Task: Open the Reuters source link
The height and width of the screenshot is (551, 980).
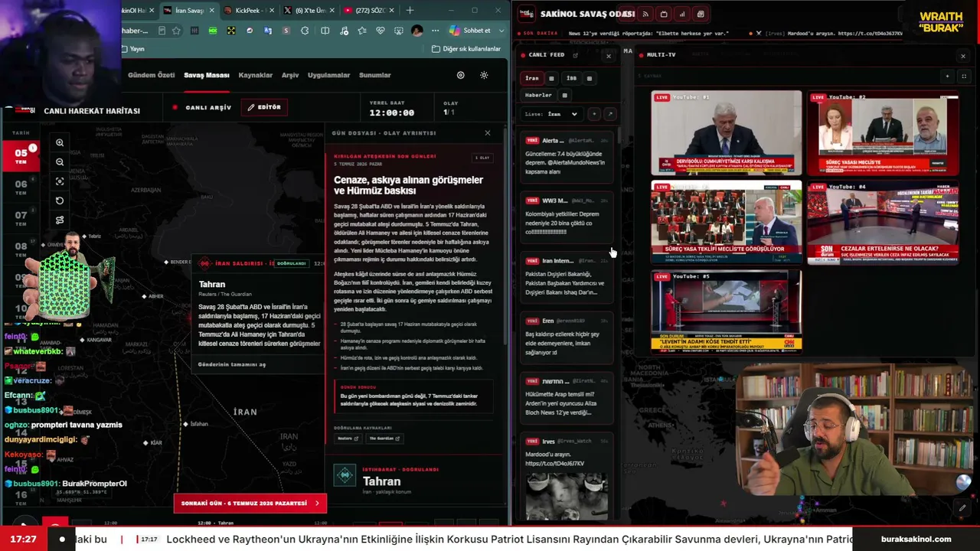Action: [348, 439]
